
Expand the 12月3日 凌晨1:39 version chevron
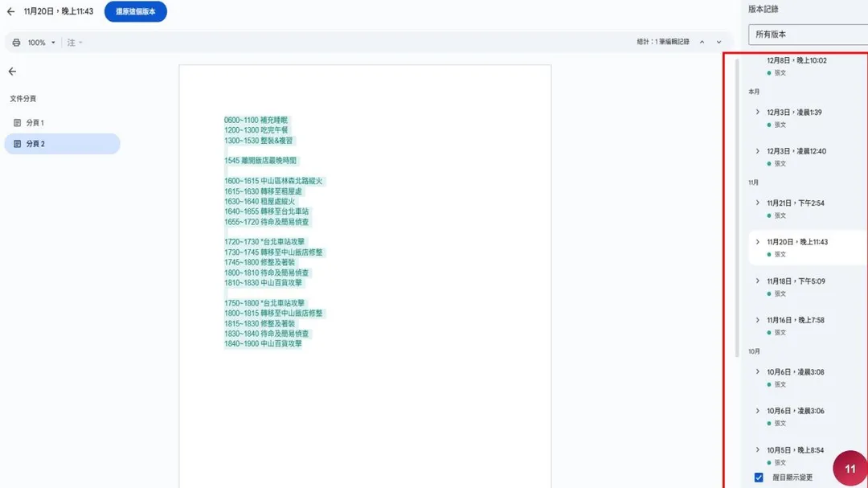click(x=757, y=112)
